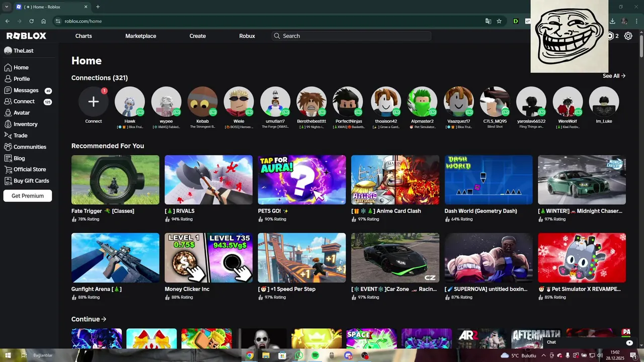
Task: Open File Explorer from the taskbar
Action: [x=266, y=355]
